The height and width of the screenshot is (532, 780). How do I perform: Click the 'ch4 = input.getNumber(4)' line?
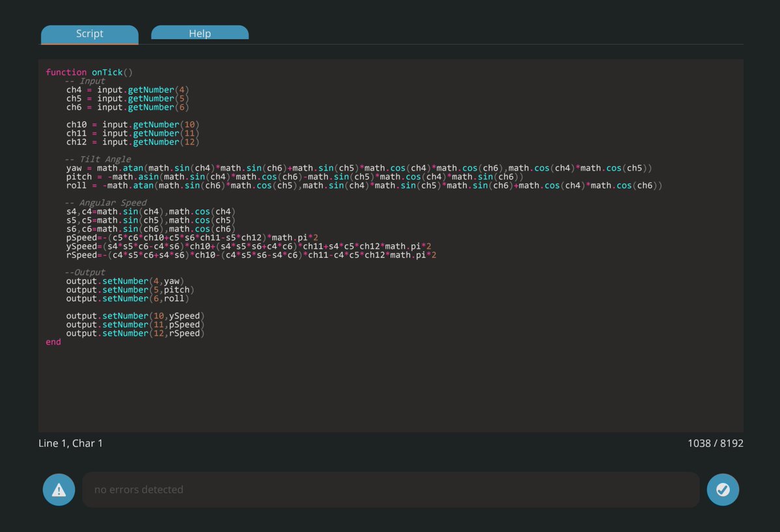click(x=128, y=90)
